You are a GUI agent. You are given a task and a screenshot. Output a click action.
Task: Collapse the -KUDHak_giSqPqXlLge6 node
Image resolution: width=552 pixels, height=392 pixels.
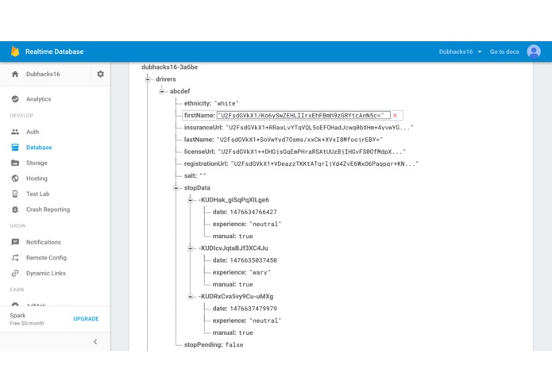click(x=190, y=200)
